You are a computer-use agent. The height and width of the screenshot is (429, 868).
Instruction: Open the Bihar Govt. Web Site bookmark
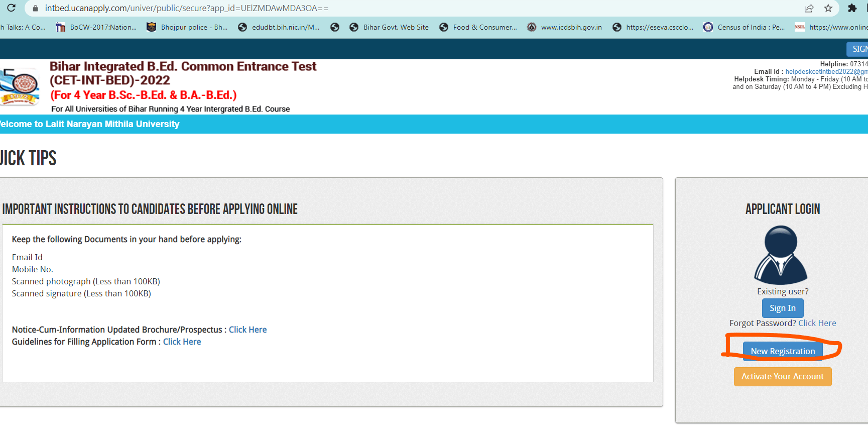(x=389, y=27)
